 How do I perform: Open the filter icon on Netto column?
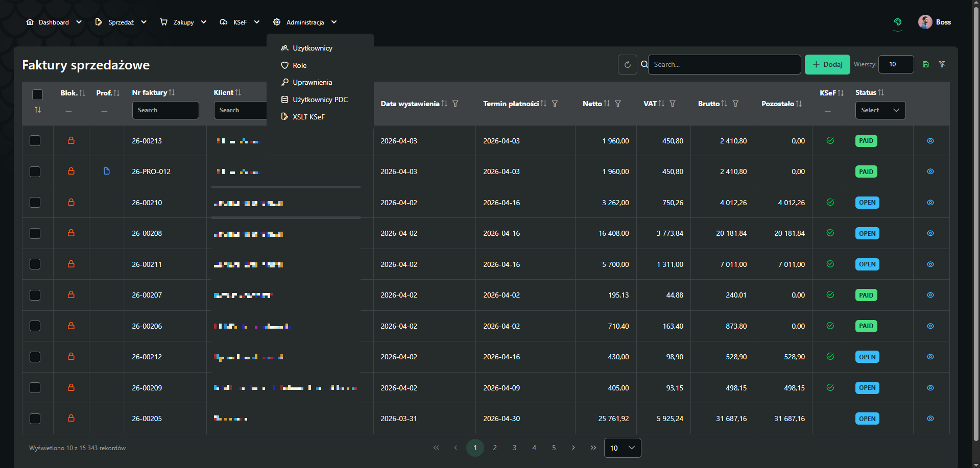pos(618,104)
